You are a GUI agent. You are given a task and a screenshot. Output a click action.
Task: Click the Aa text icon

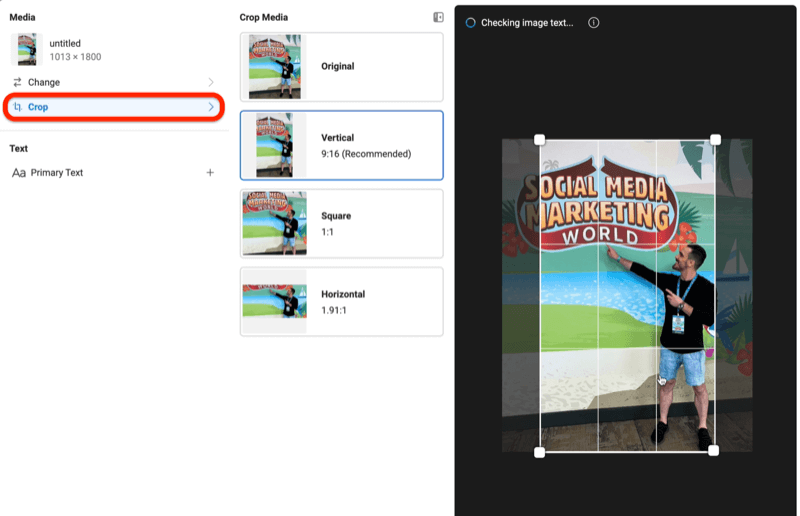point(19,173)
